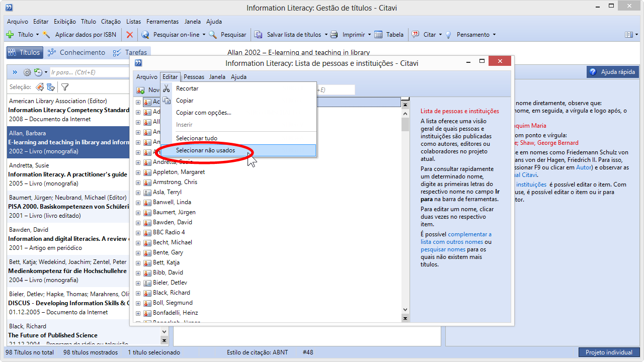Viewport: 644px width, 362px height.
Task: Open the Arquivo menu in the main window
Action: coord(18,22)
